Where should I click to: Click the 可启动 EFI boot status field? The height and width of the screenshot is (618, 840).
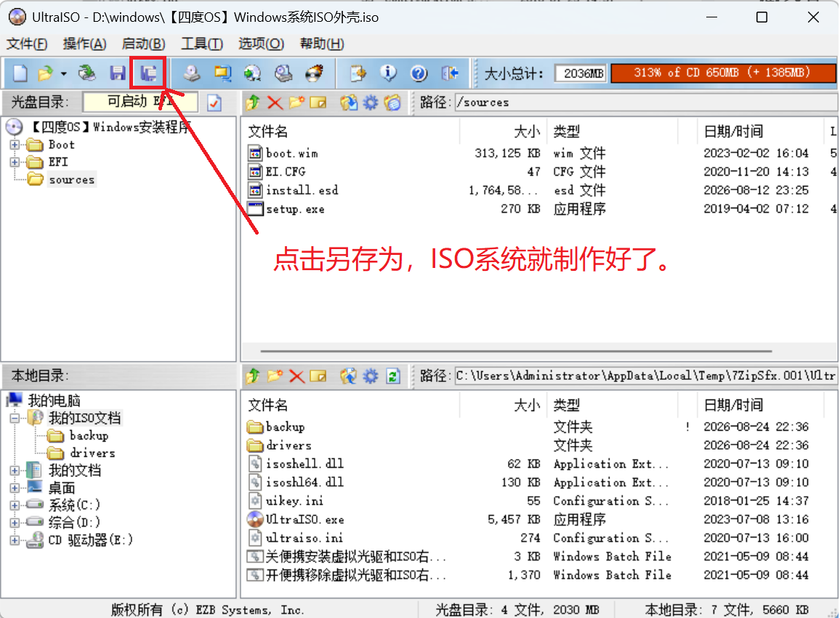(x=140, y=102)
